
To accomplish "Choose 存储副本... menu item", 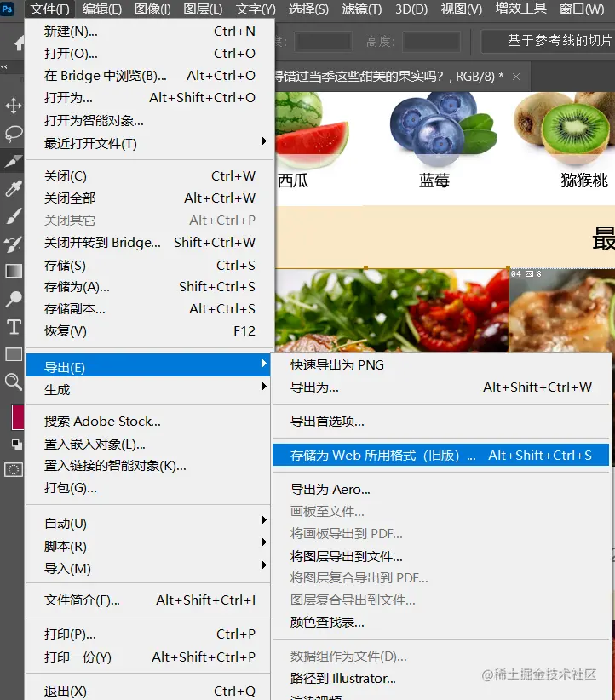I will pos(150,309).
